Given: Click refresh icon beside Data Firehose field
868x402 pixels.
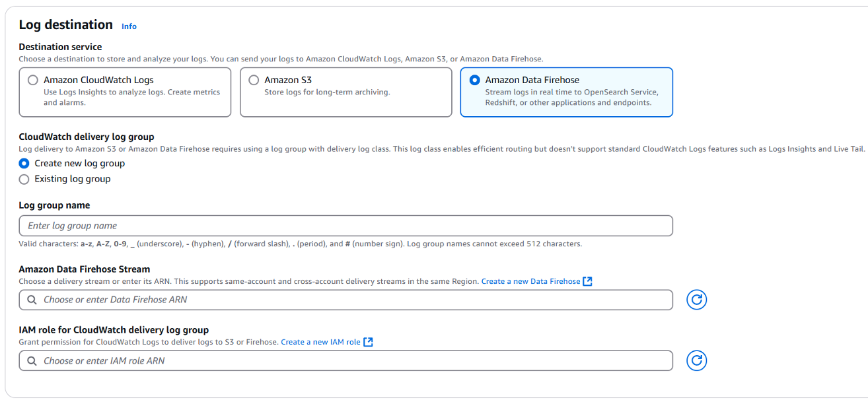Looking at the screenshot, I should tap(696, 300).
